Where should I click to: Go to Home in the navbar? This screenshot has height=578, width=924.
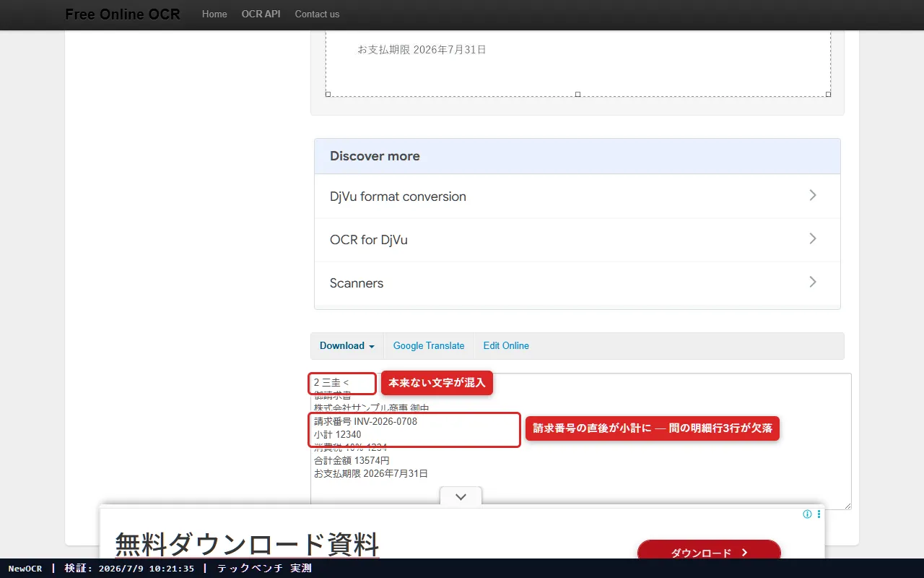214,14
